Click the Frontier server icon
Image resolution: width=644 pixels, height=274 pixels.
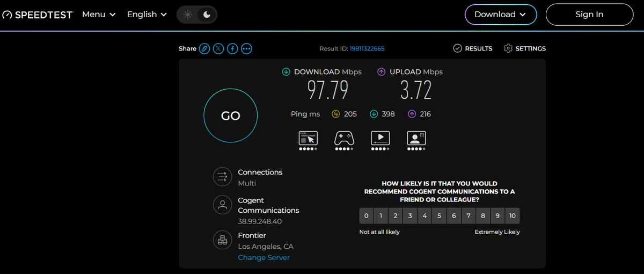[x=222, y=240]
